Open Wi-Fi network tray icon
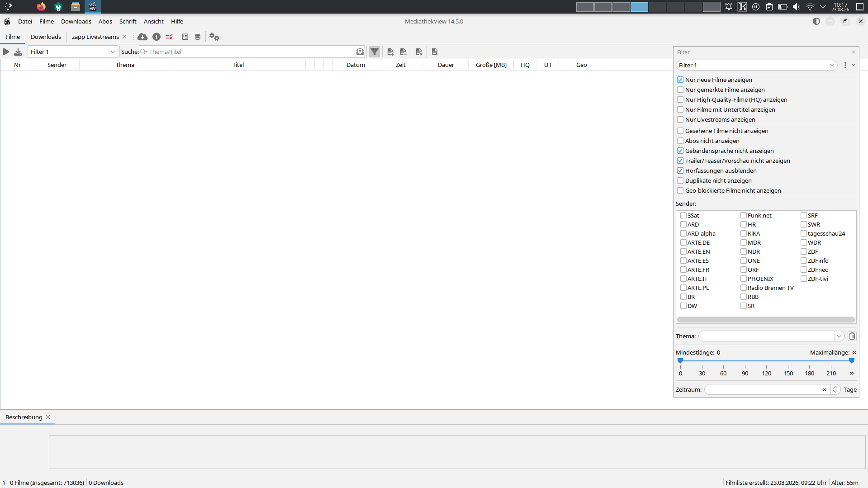Viewport: 868px width, 488px height. pyautogui.click(x=810, y=7)
